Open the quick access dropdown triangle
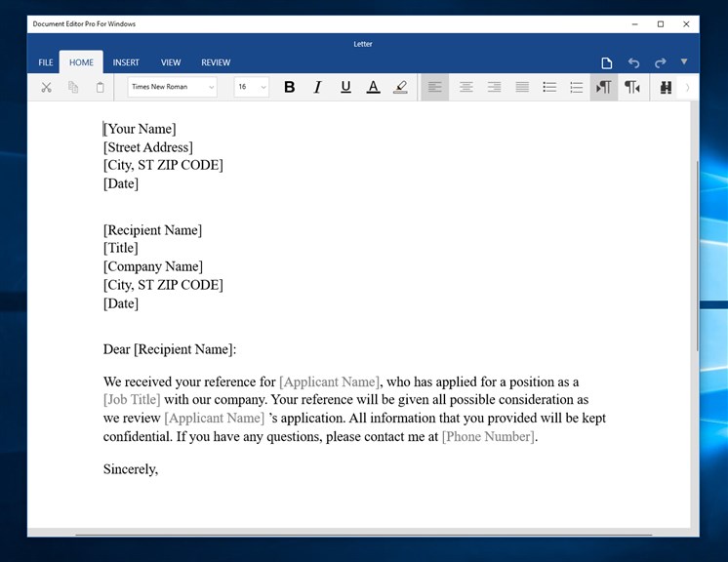This screenshot has width=728, height=562. coord(684,61)
